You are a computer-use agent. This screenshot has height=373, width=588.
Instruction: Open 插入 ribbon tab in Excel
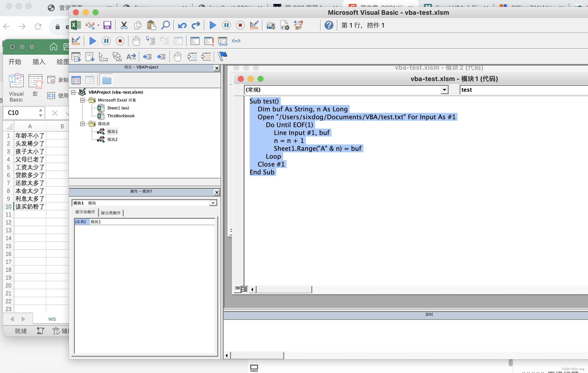pos(39,62)
